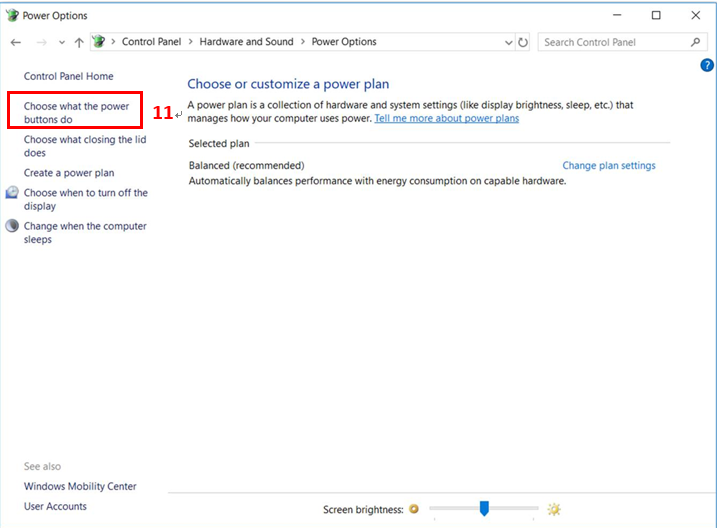The height and width of the screenshot is (528, 717).
Task: Click the Forward navigation arrow
Action: click(42, 43)
